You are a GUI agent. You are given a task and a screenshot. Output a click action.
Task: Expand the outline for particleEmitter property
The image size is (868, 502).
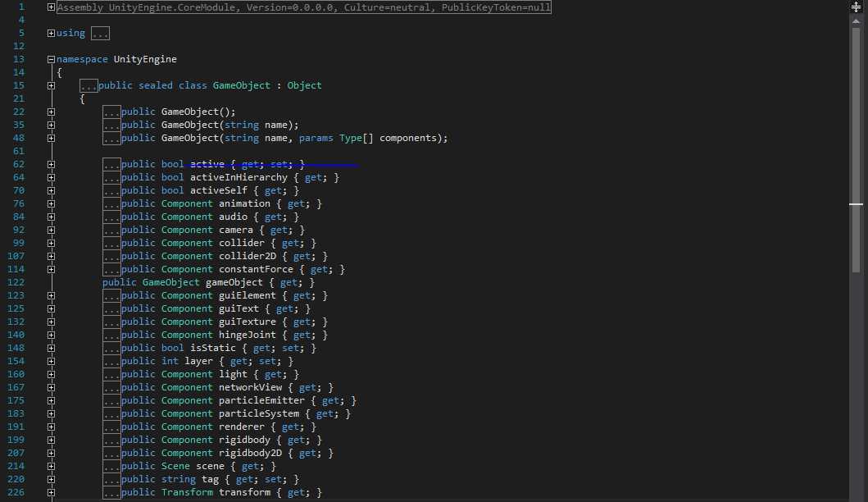[51, 400]
